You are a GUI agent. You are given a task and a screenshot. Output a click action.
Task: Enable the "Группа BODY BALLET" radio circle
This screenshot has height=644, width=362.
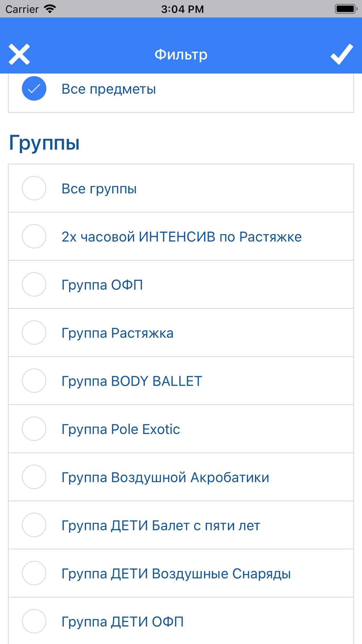34,381
